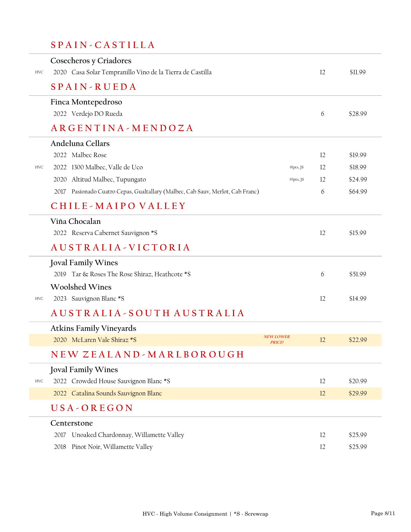Image resolution: width=411 pixels, height=532 pixels.
Task: Click the SPAIN-CASTILLA region heading
Action: (x=103, y=45)
